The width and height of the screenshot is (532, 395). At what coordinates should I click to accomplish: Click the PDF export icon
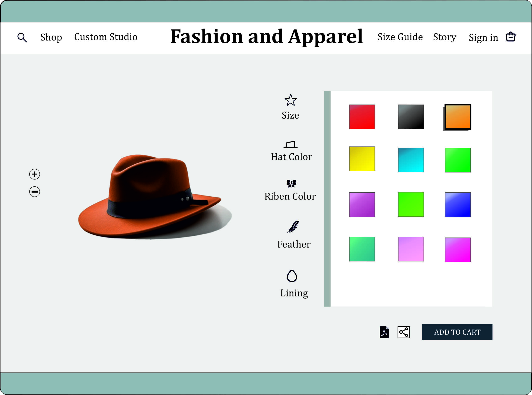[x=384, y=332]
